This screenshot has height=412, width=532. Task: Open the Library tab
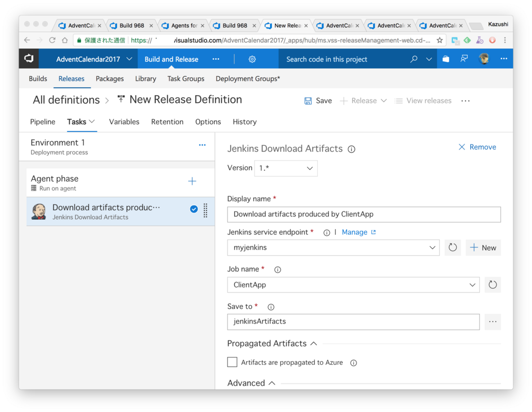(x=145, y=79)
